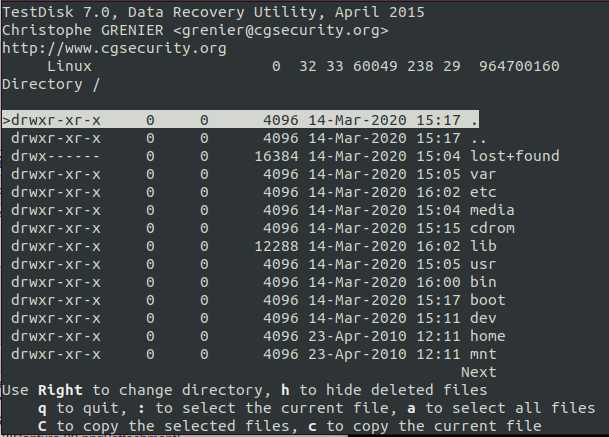Click the lib directory row
Viewport: 609px width, 437px height.
(x=483, y=246)
